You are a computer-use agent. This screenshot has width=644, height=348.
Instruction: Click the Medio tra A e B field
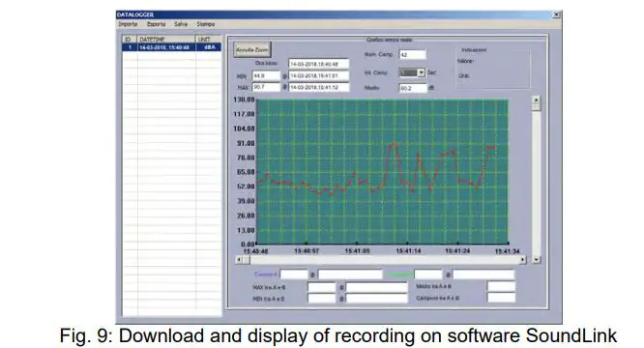coord(501,286)
